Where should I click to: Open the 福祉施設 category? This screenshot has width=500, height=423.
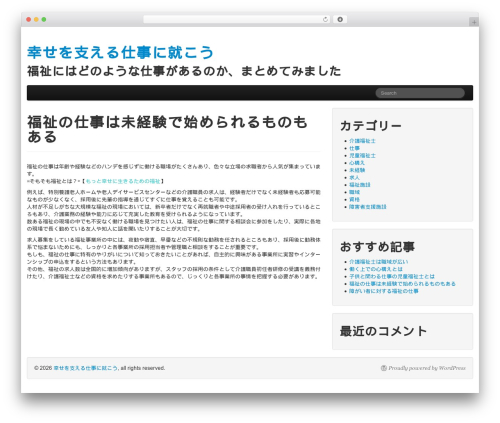(359, 185)
